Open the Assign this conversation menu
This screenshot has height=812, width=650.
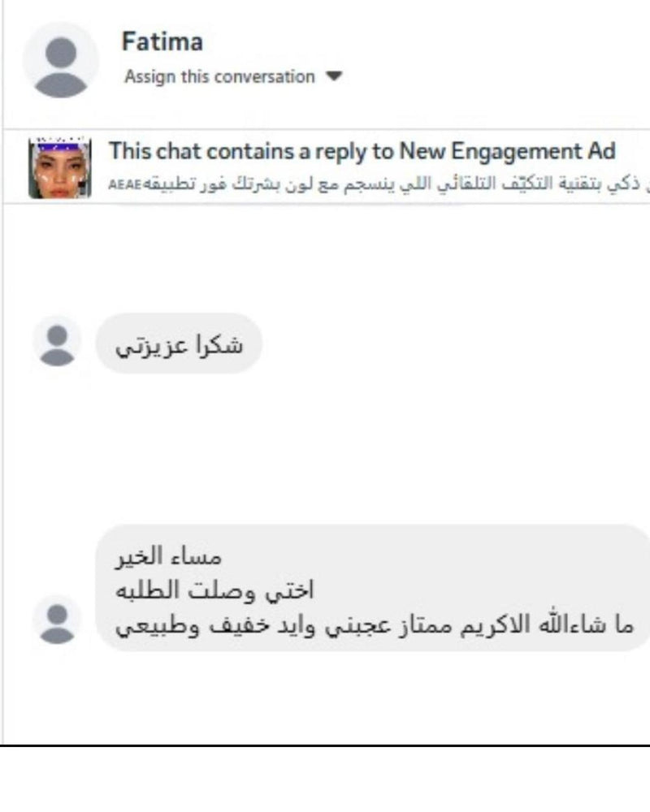(x=233, y=76)
